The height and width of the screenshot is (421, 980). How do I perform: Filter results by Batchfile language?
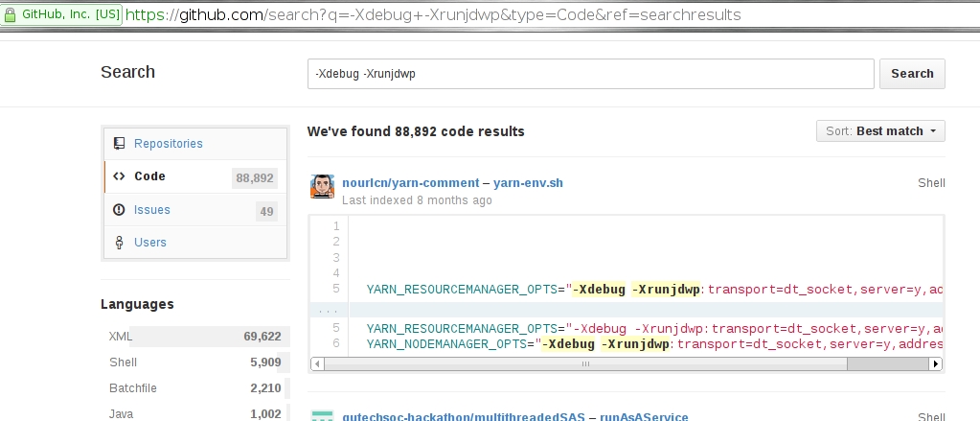[133, 388]
